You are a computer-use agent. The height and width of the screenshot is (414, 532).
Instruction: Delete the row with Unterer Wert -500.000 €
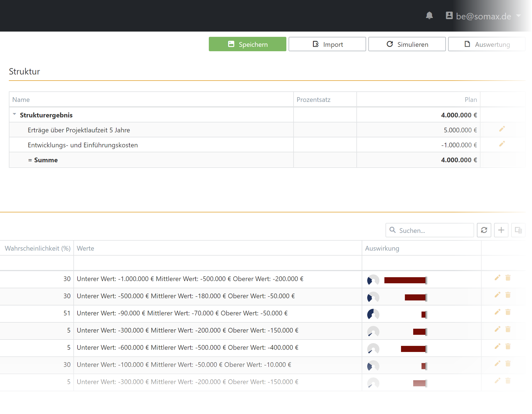click(508, 295)
